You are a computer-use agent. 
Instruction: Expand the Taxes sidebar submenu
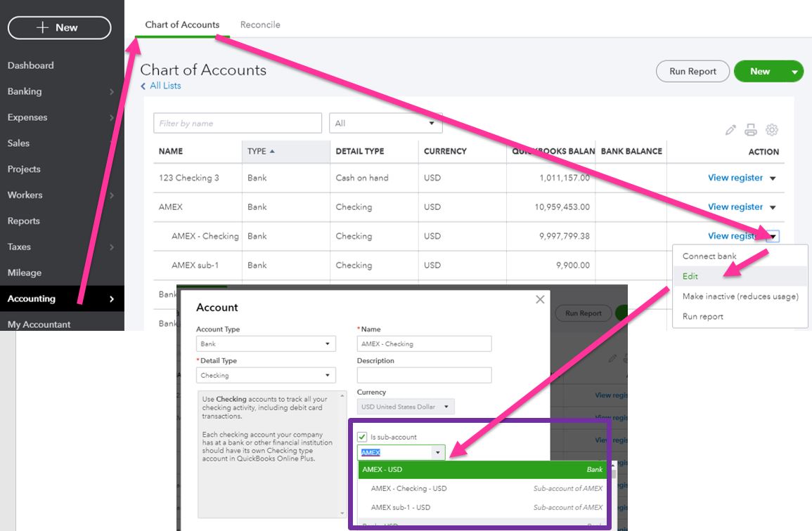coord(112,247)
